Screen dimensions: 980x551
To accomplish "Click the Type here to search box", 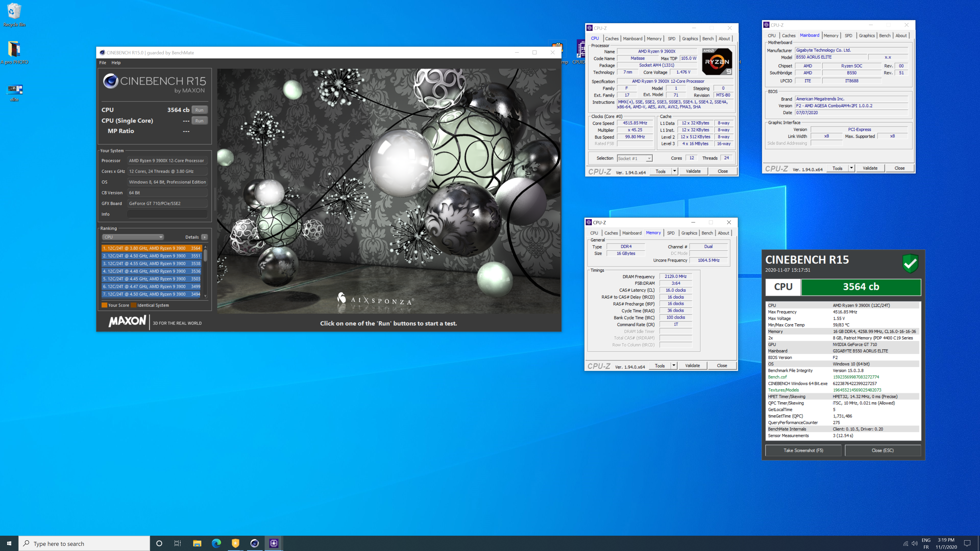I will (x=84, y=543).
